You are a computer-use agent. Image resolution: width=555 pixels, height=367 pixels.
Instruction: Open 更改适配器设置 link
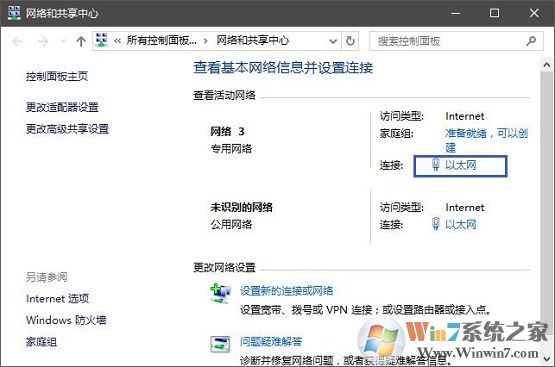click(62, 107)
